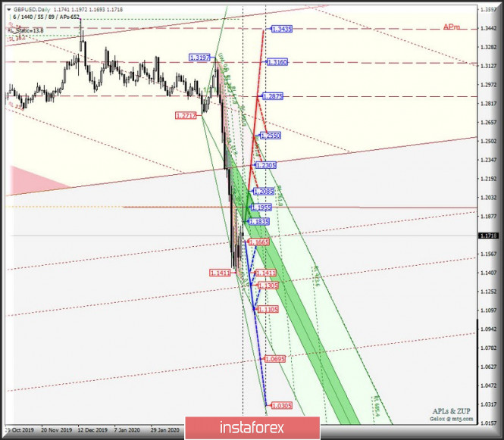Click the instaforex banner logo
The height and width of the screenshot is (440, 504).
tap(252, 428)
